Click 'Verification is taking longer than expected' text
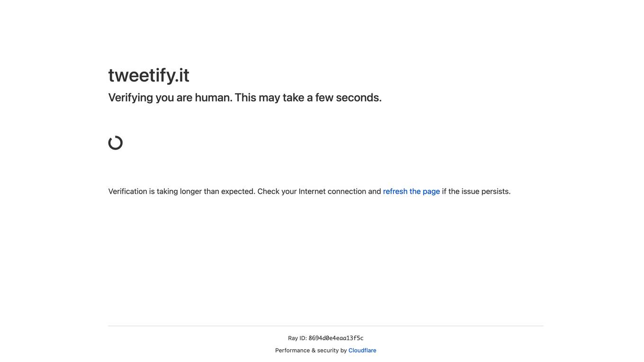This screenshot has height=362, width=644. click(182, 191)
